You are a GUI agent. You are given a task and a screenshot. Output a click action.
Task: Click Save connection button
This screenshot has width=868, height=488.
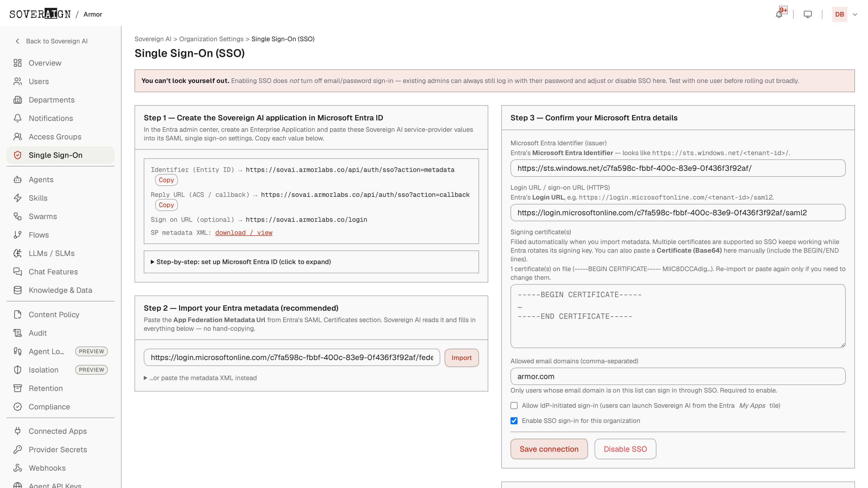(x=549, y=449)
